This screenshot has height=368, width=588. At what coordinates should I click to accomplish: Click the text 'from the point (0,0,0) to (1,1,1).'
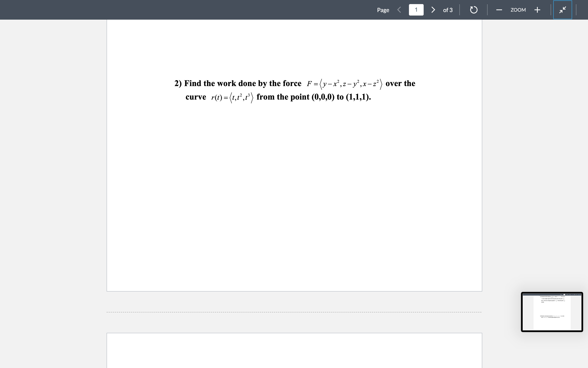(x=314, y=97)
